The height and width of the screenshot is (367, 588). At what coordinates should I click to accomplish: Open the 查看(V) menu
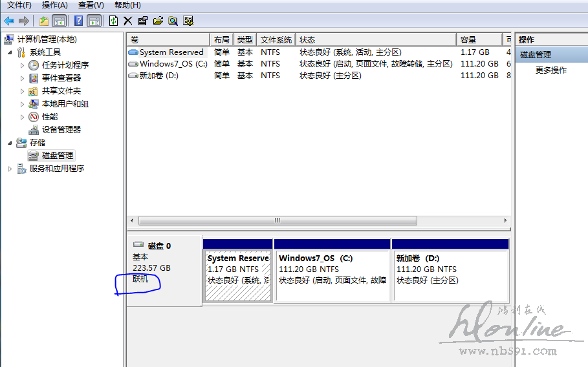pyautogui.click(x=91, y=5)
